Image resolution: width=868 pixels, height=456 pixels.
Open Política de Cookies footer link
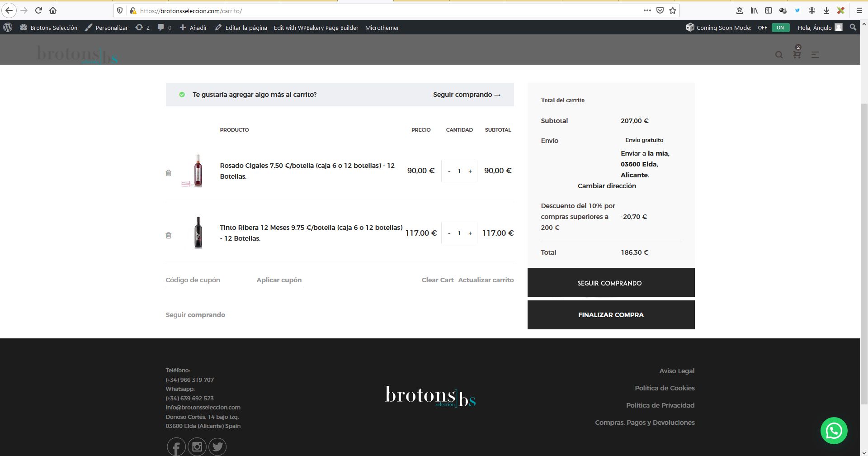665,388
